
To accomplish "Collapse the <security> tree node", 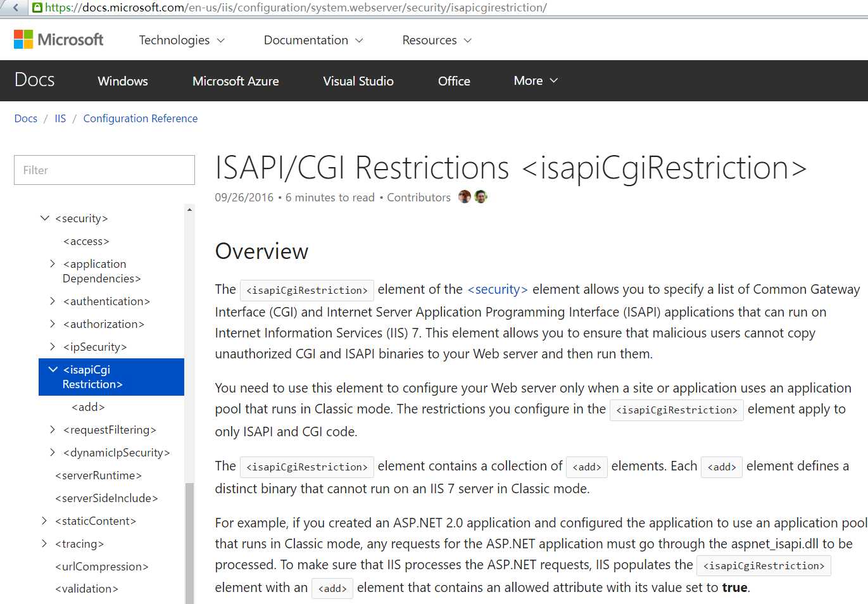I will coord(45,218).
